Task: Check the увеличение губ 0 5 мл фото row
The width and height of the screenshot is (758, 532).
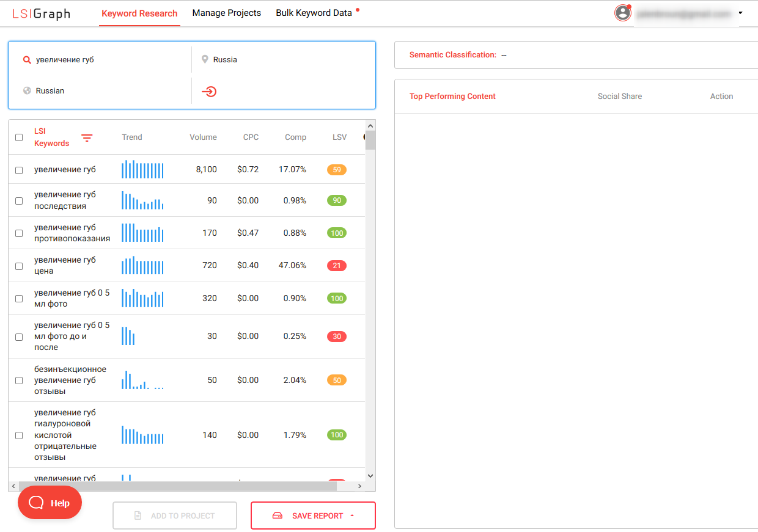Action: coord(19,299)
